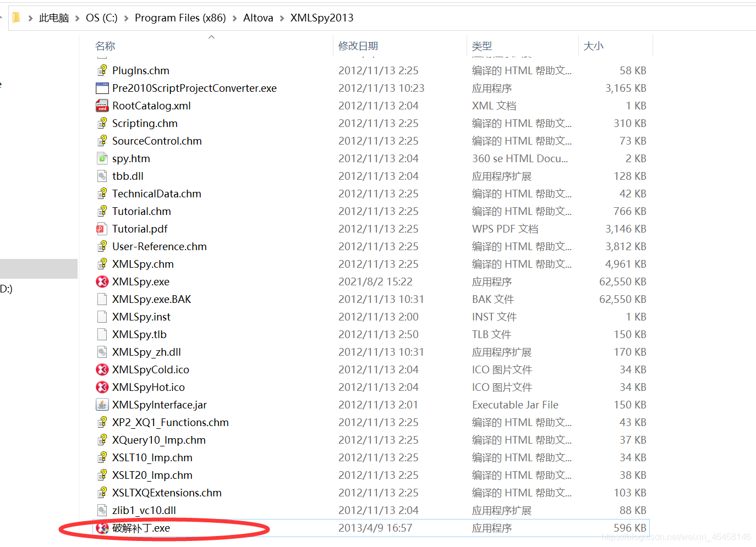The image size is (756, 547).
Task: Click the PlugIns.chm file icon
Action: pyautogui.click(x=102, y=70)
